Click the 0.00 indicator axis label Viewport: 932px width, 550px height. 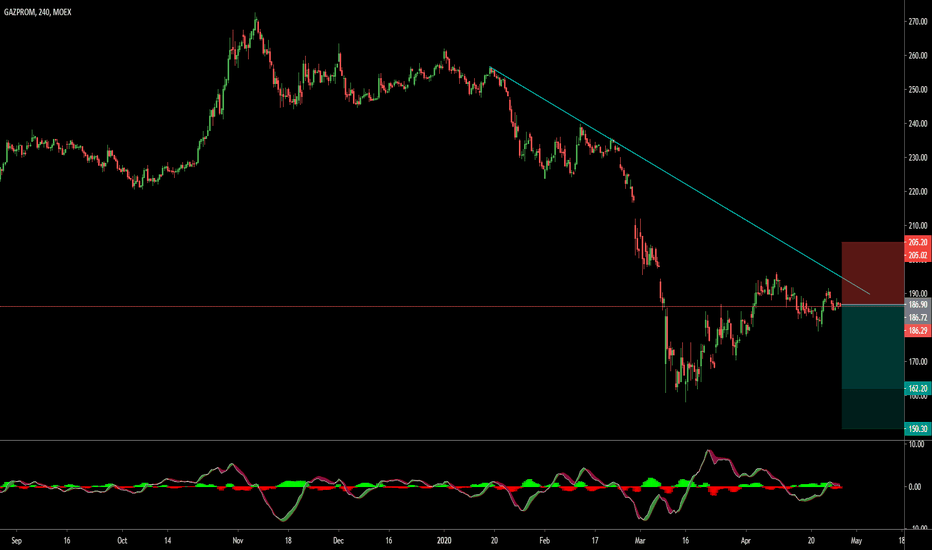(x=916, y=486)
